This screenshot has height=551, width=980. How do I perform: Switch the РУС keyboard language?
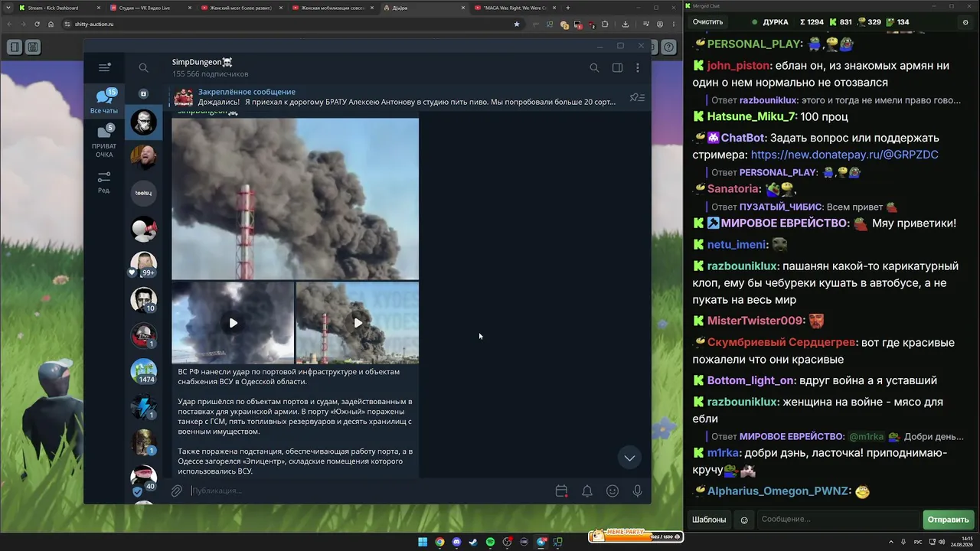[918, 542]
